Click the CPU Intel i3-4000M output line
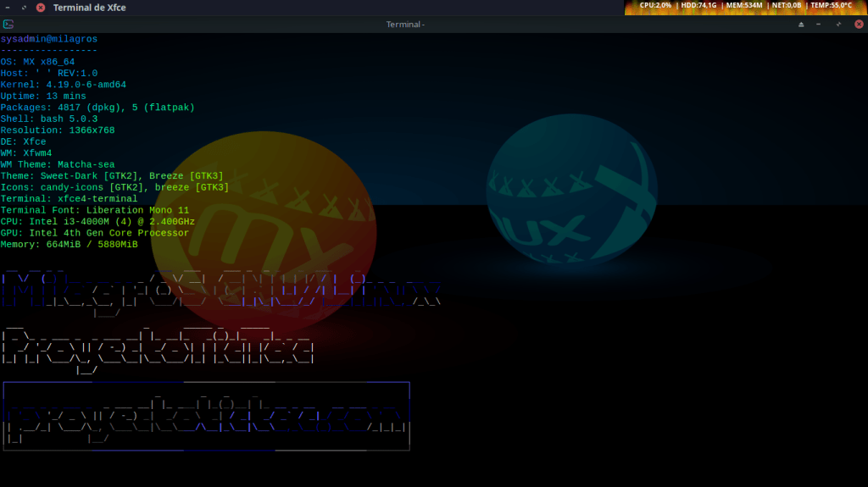The width and height of the screenshot is (868, 487). (x=97, y=221)
